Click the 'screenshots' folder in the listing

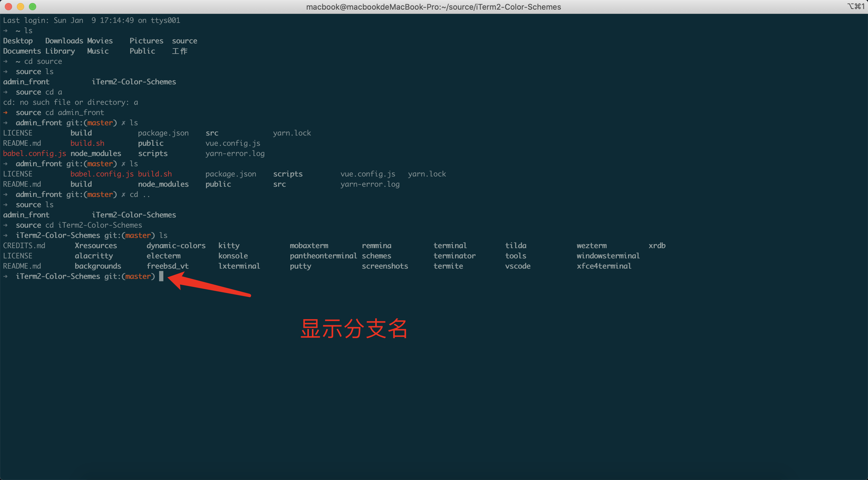(385, 266)
